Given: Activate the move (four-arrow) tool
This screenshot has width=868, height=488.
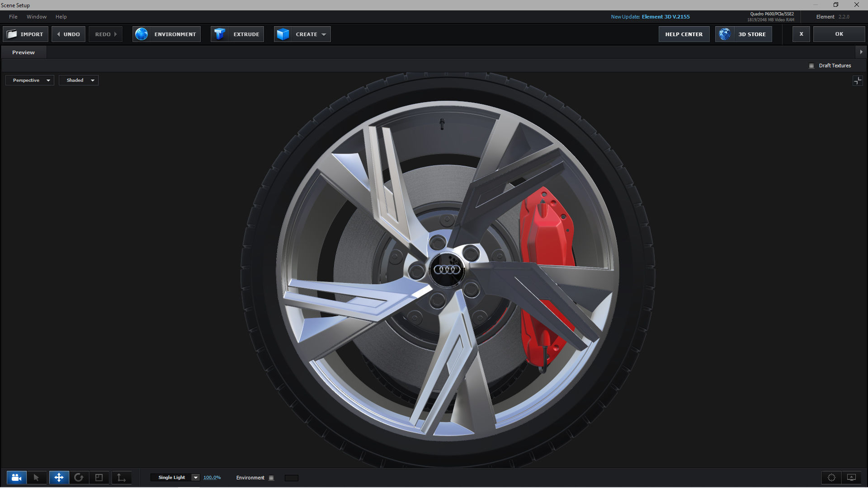Looking at the screenshot, I should pos(59,478).
